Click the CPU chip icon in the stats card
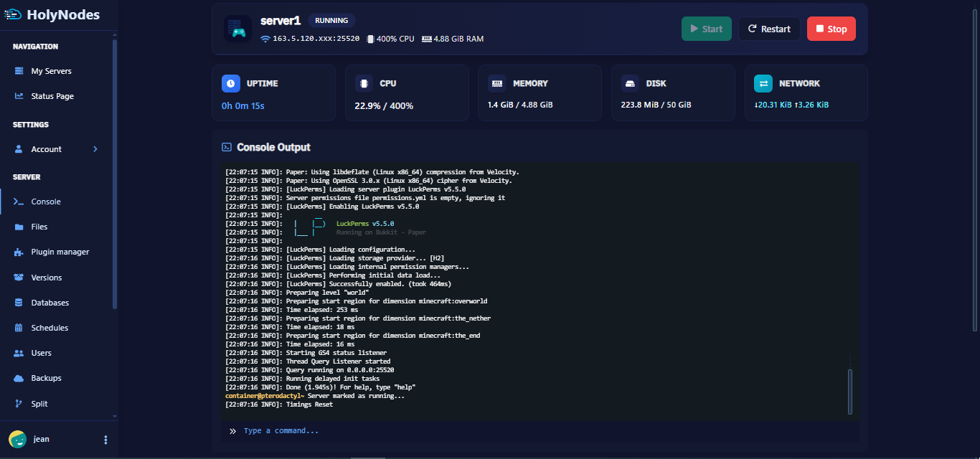 (364, 83)
